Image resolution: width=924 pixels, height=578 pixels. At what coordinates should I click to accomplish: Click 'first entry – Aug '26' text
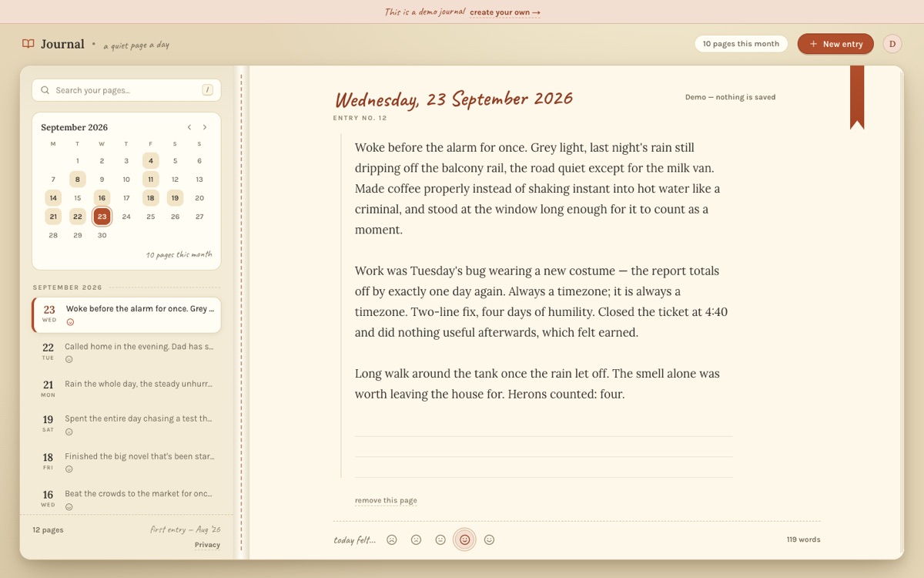click(x=186, y=529)
